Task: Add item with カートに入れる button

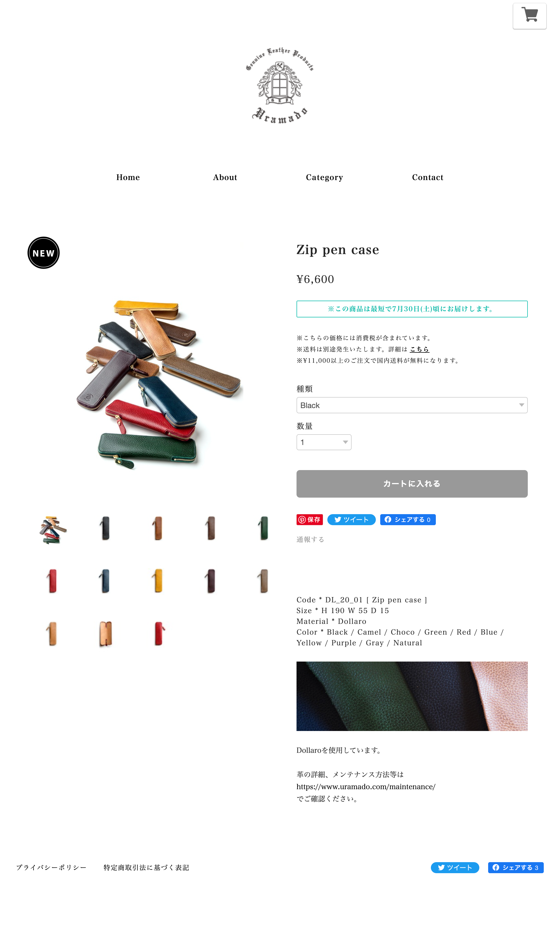Action: pos(412,484)
